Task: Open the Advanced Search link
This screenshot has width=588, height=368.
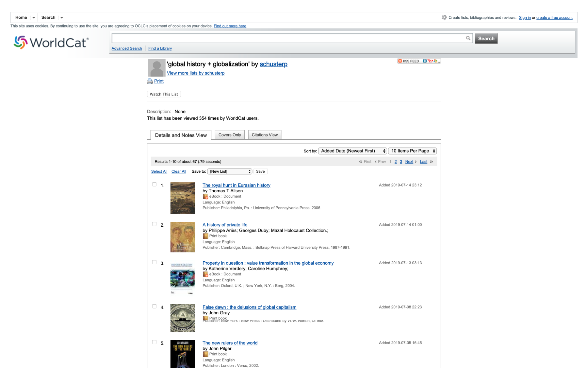Action: [x=127, y=48]
